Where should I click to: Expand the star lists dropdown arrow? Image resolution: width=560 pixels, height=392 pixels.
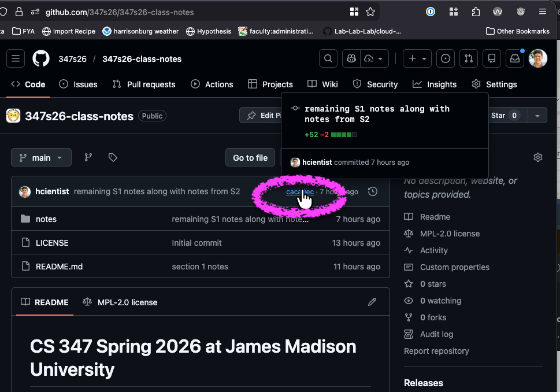[x=537, y=116]
